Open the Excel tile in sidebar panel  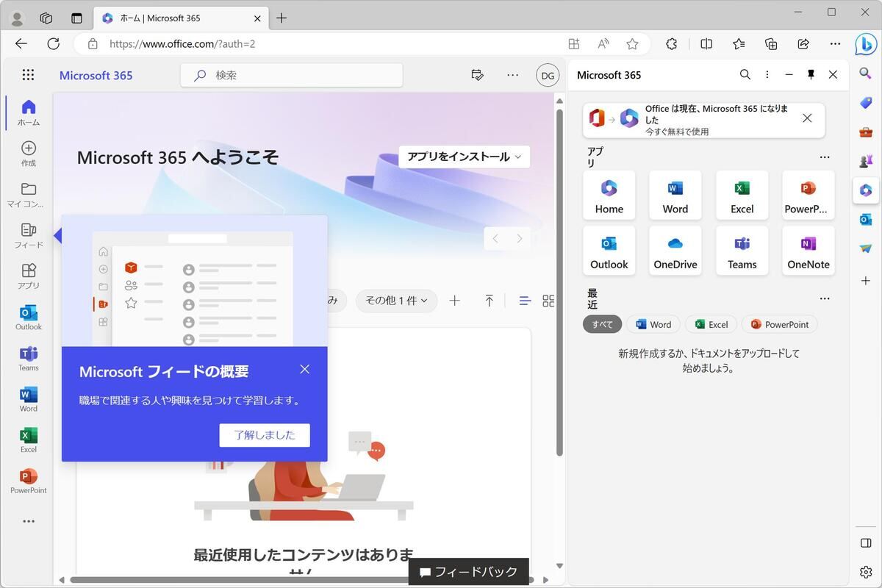point(742,196)
